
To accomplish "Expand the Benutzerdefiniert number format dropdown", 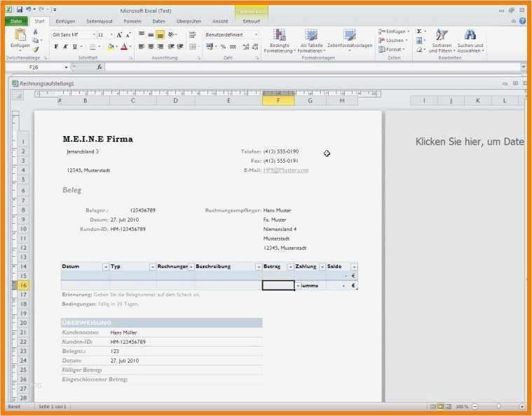I will 256,34.
